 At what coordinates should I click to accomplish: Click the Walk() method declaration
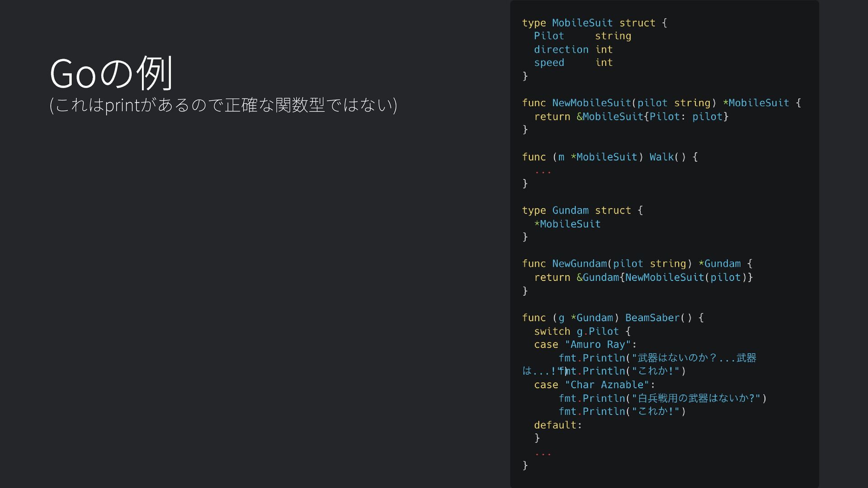(609, 157)
